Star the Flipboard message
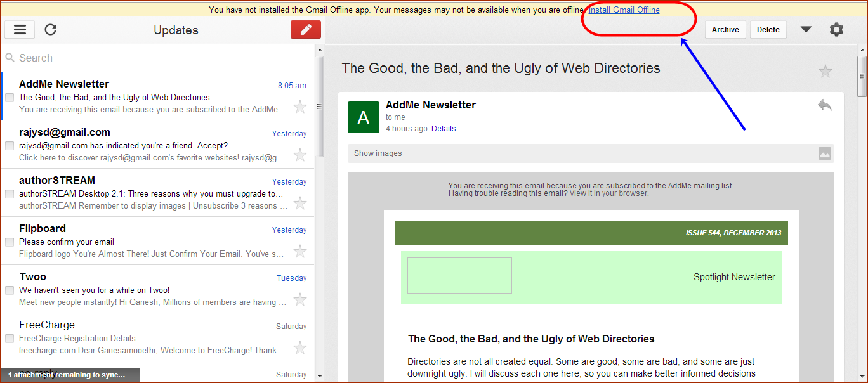This screenshot has height=383, width=868. point(300,251)
